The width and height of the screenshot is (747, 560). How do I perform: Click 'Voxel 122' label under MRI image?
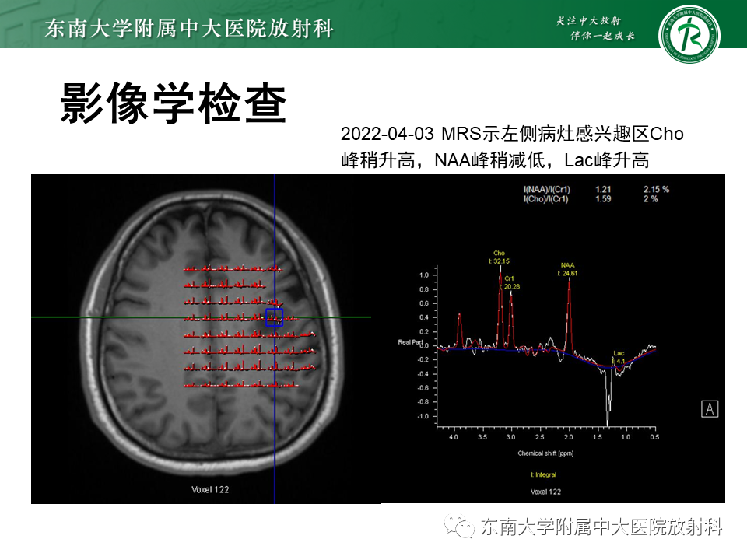pos(210,489)
